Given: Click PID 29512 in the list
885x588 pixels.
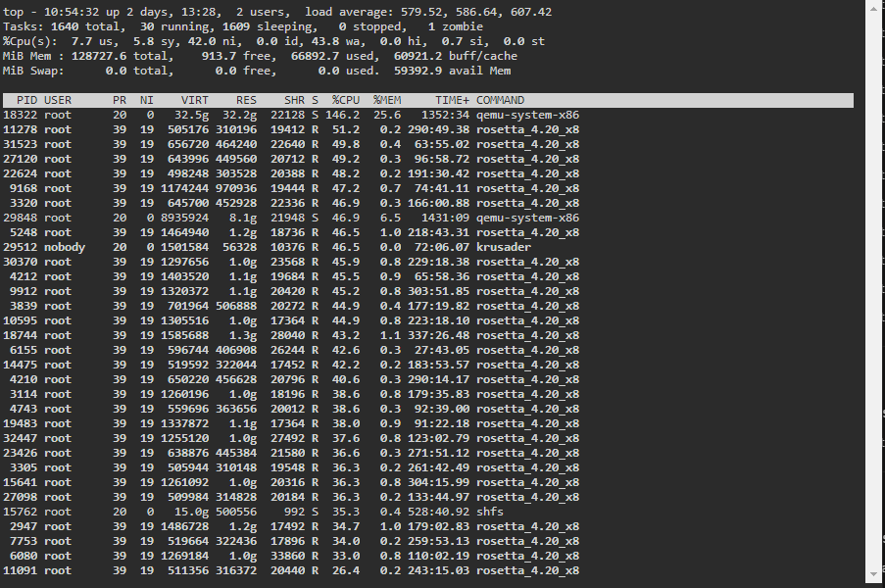Looking at the screenshot, I should tap(21, 247).
